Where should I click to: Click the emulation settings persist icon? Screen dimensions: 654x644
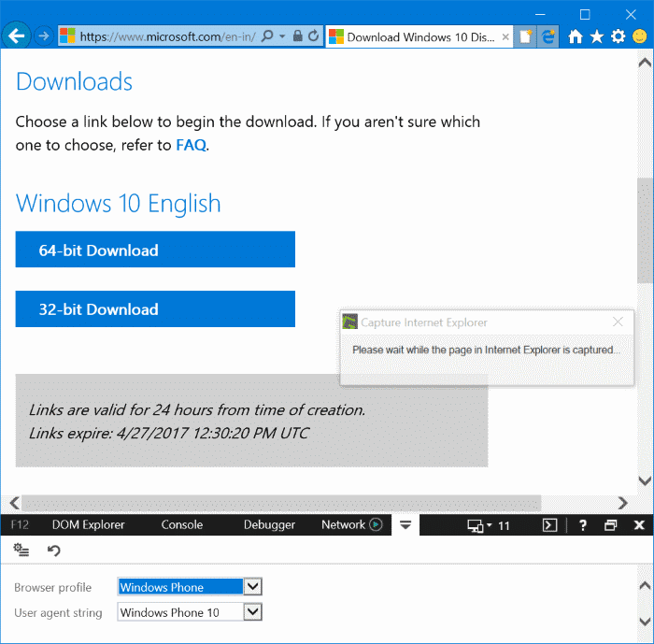point(21,551)
